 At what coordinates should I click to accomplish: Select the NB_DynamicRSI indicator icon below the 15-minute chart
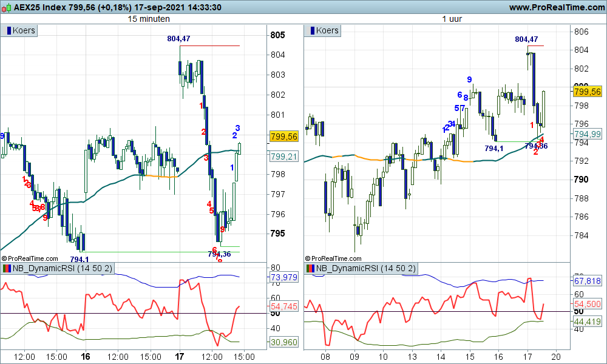7,268
